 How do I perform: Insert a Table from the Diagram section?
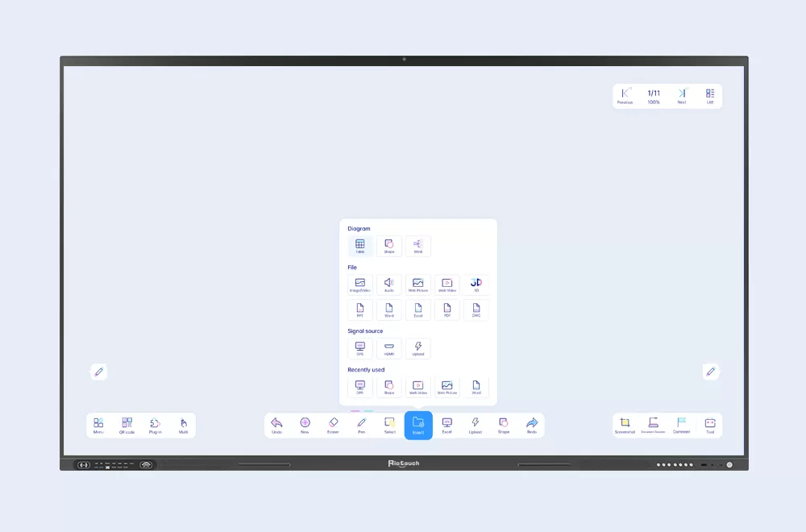359,246
